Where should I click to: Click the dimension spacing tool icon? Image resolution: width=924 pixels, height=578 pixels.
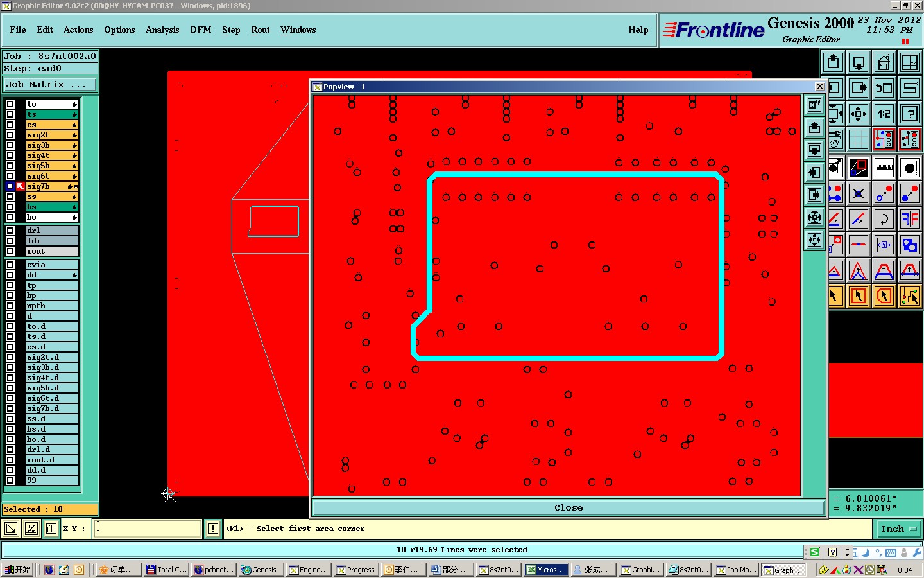[884, 245]
